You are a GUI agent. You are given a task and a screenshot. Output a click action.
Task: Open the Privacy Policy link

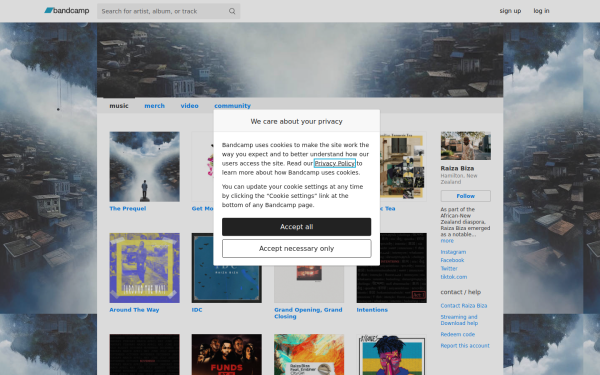tap(334, 163)
